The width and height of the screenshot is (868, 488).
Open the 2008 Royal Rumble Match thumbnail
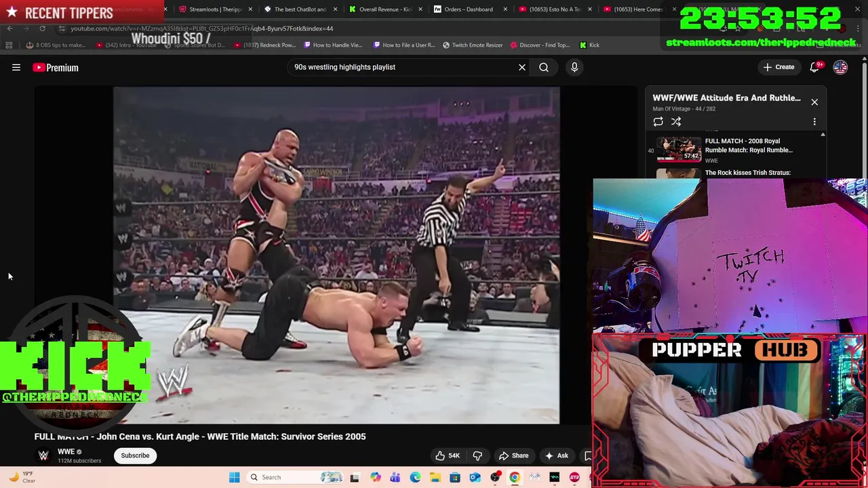click(x=679, y=150)
